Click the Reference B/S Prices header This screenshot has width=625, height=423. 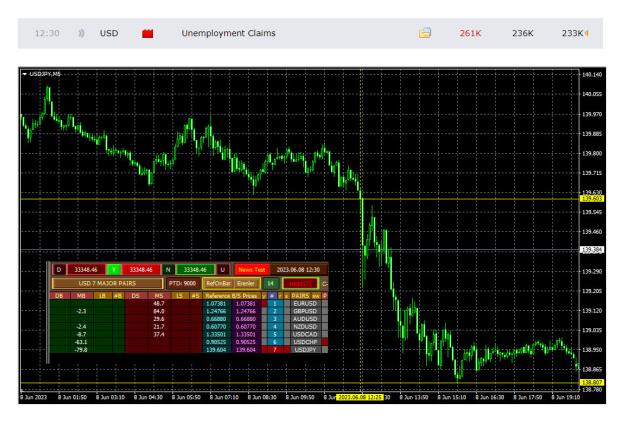(x=232, y=296)
